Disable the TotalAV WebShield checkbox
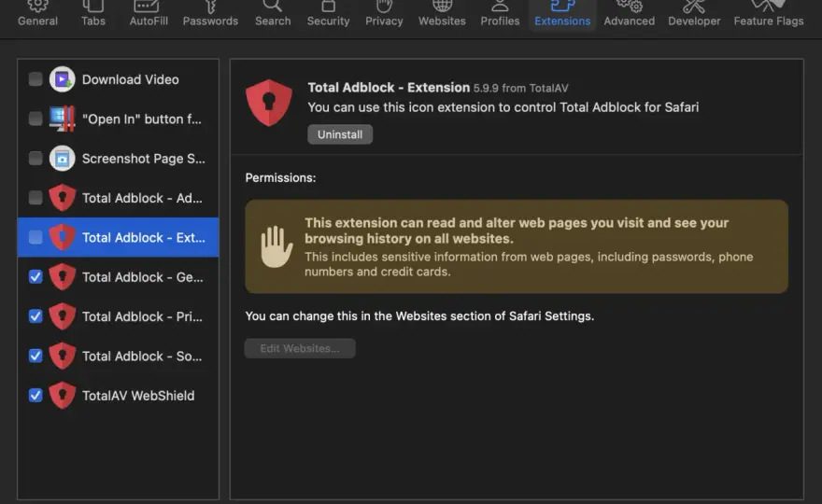 (x=35, y=395)
